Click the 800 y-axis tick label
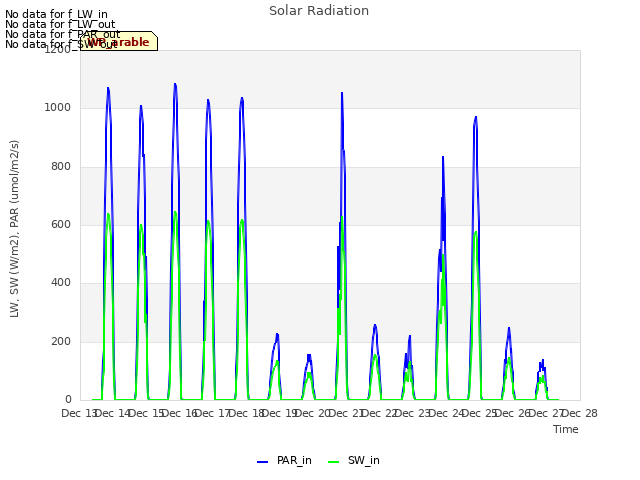640x480 pixels. pyautogui.click(x=61, y=166)
